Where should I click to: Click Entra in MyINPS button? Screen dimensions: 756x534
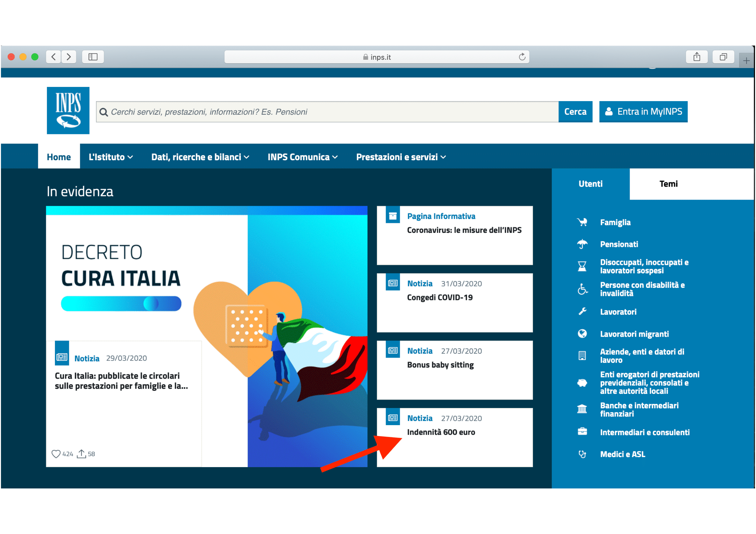643,112
